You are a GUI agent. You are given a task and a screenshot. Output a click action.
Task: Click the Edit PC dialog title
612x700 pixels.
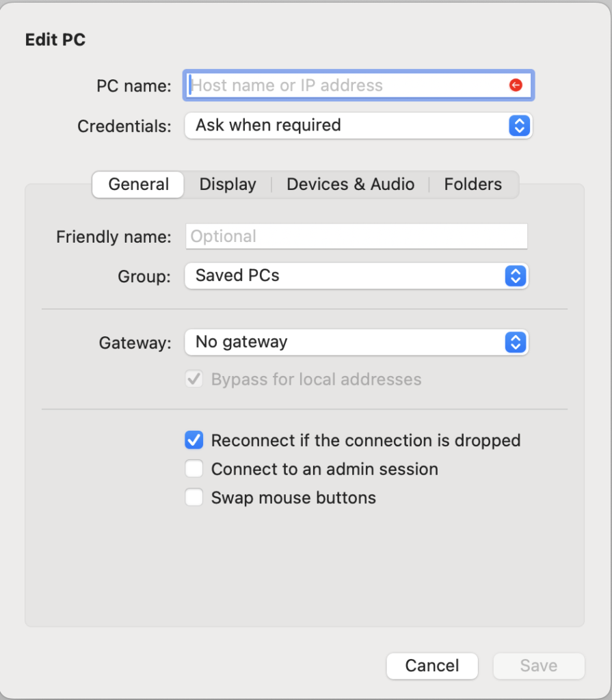[x=55, y=40]
